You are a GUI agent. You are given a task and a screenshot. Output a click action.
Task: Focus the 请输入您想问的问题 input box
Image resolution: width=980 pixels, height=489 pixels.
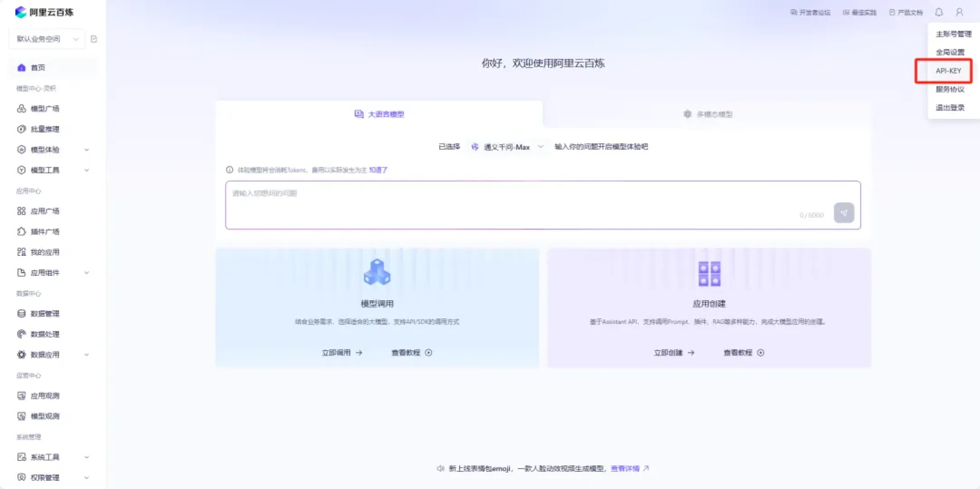point(543,205)
